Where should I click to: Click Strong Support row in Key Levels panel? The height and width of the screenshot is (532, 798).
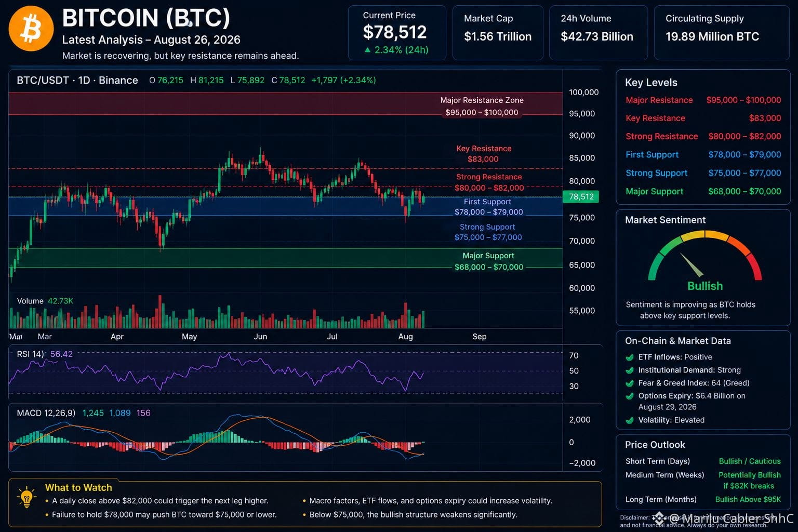click(703, 173)
